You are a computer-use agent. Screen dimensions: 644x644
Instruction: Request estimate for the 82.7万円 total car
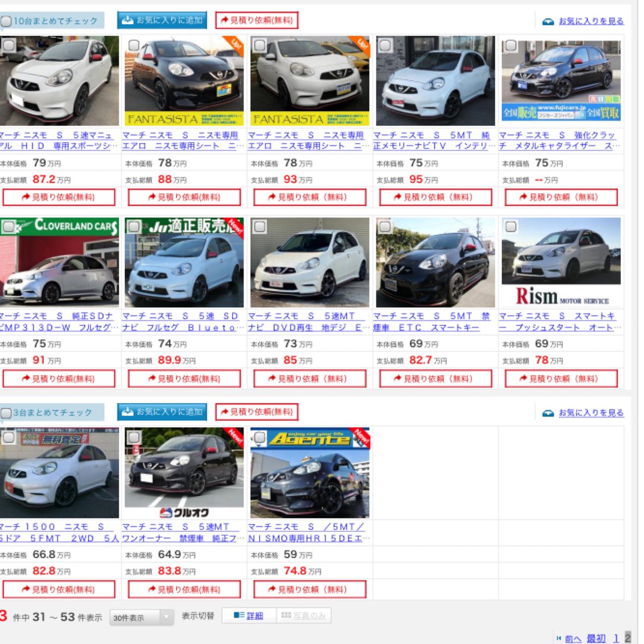(x=435, y=379)
